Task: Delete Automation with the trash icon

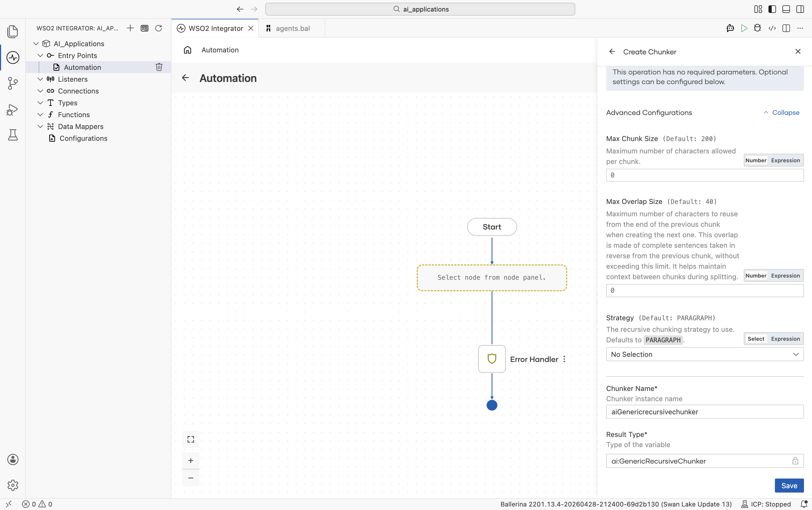Action: pos(159,67)
